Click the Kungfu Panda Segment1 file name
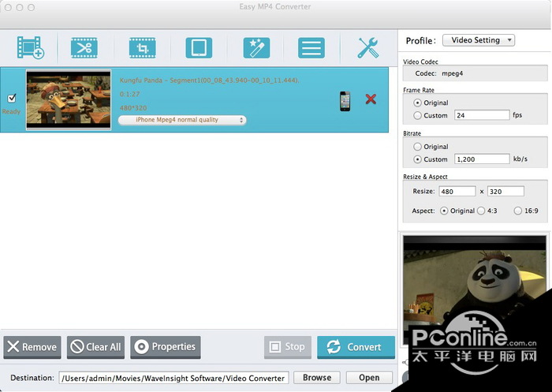The height and width of the screenshot is (392, 552). 210,80
